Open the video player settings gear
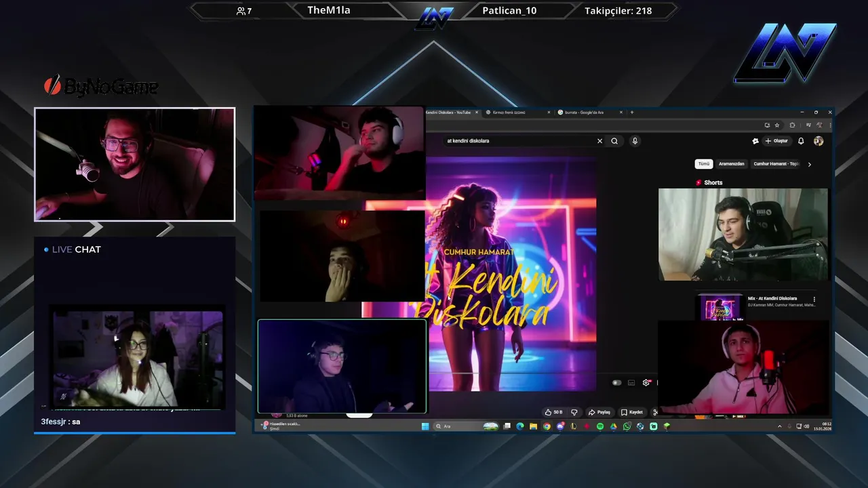The width and height of the screenshot is (868, 488). [x=646, y=383]
